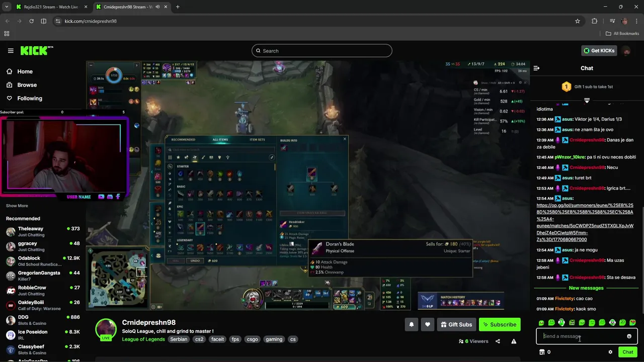Select the faceit tag
Screen dimensions: 644x362
[x=217, y=339]
